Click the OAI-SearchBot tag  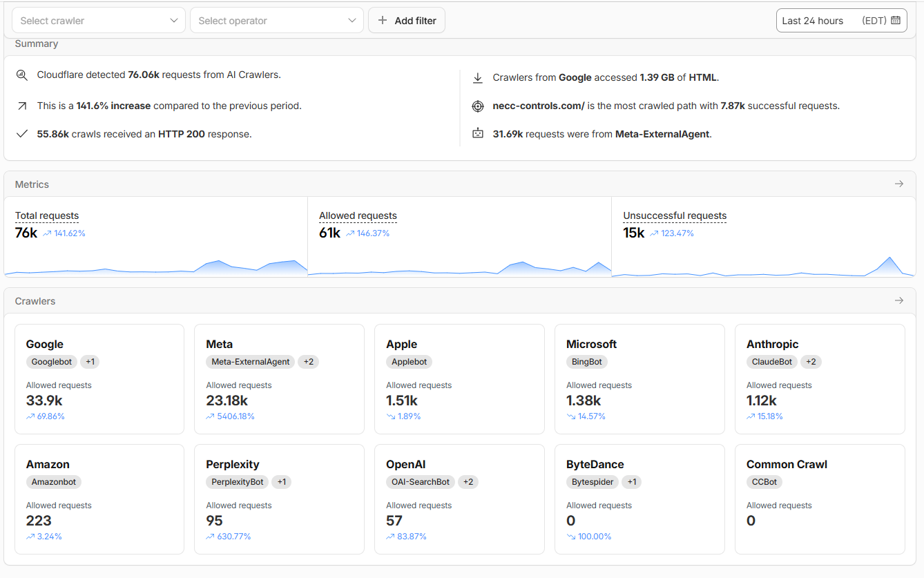[x=421, y=482]
